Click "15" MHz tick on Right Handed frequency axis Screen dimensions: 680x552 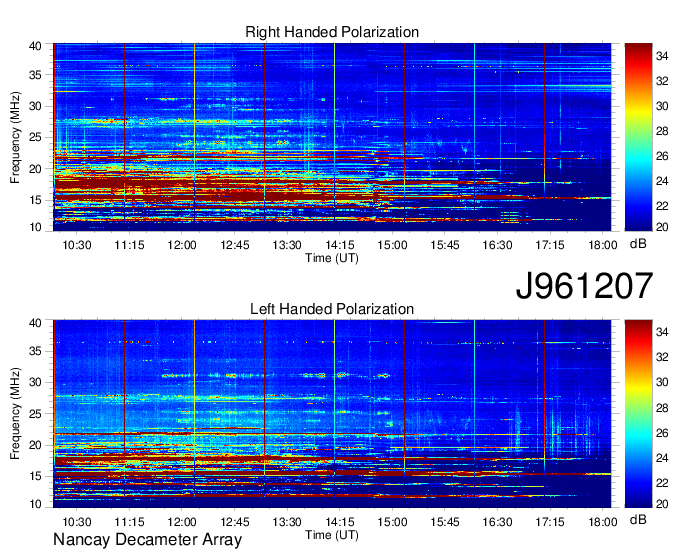click(x=36, y=200)
